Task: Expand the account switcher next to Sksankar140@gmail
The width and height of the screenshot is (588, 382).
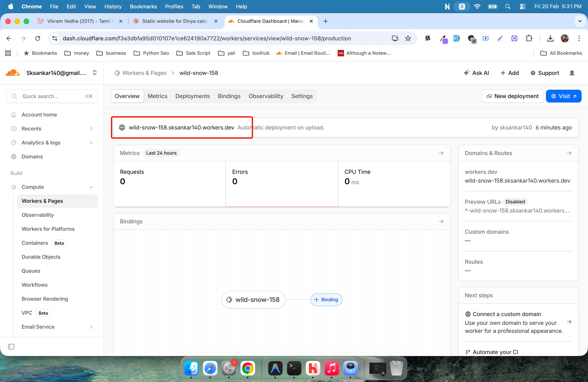Action: tap(95, 73)
